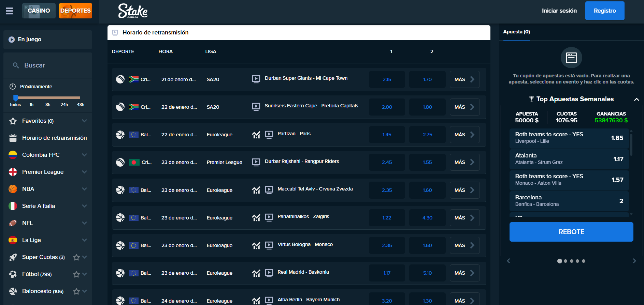Click previous arrow on top bets carousel
Image resolution: width=644 pixels, height=305 pixels.
(509, 261)
